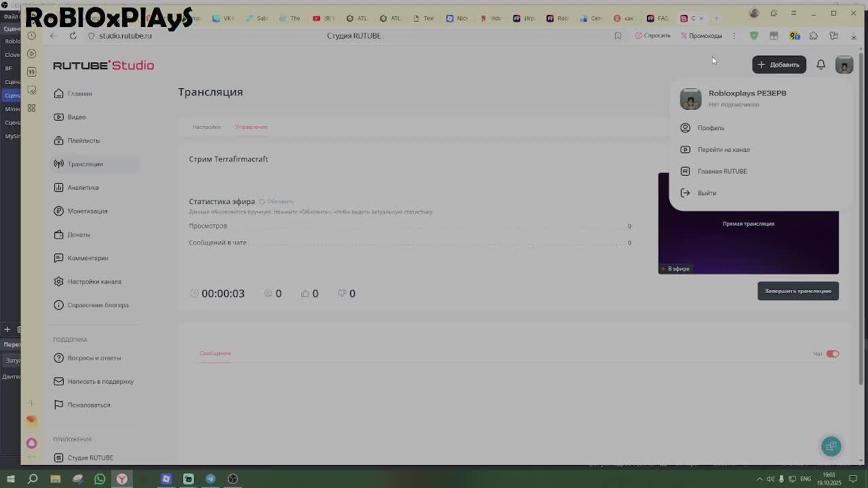The height and width of the screenshot is (488, 868).
Task: Close the current Студия RUTUBE browser tab
Action: click(701, 18)
